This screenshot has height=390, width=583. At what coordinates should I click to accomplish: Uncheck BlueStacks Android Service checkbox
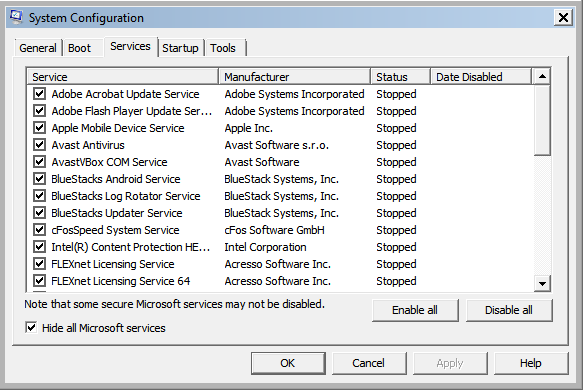(x=39, y=179)
